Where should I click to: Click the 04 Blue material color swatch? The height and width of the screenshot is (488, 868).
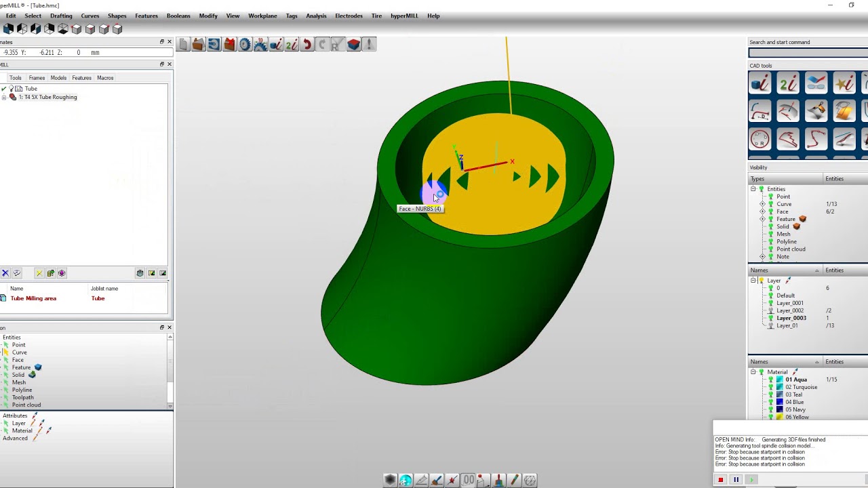coord(780,402)
